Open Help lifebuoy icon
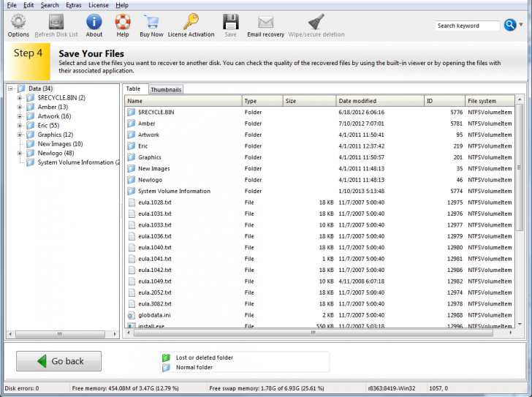This screenshot has width=532, height=397. click(123, 22)
